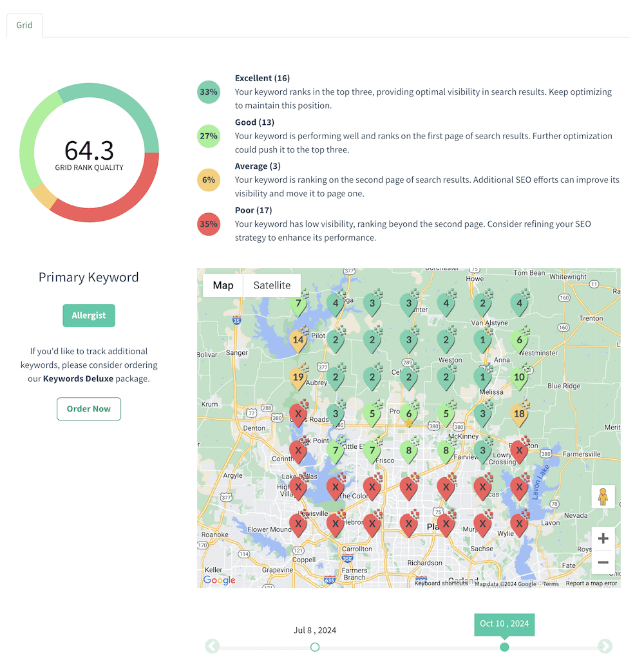Click the Order Now button
Viewport: 644px width, 662px height.
coord(88,408)
